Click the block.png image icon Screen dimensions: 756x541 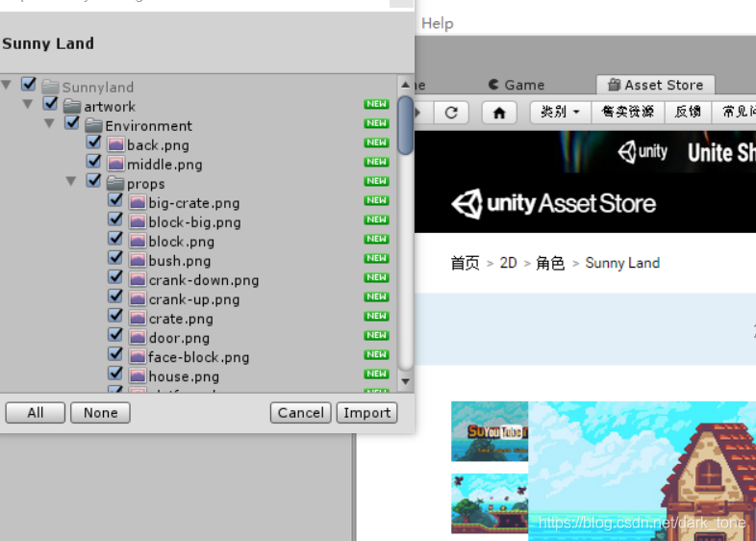pos(138,242)
